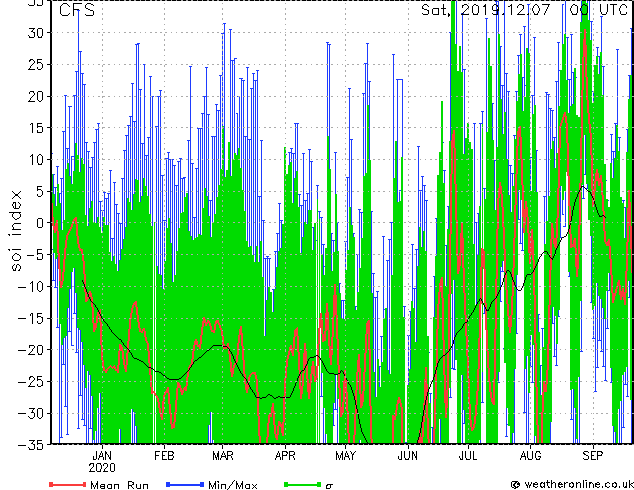Image resolution: width=634 pixels, height=490 pixels.
Task: Click the -30 y-axis tick value
Action: (x=30, y=414)
